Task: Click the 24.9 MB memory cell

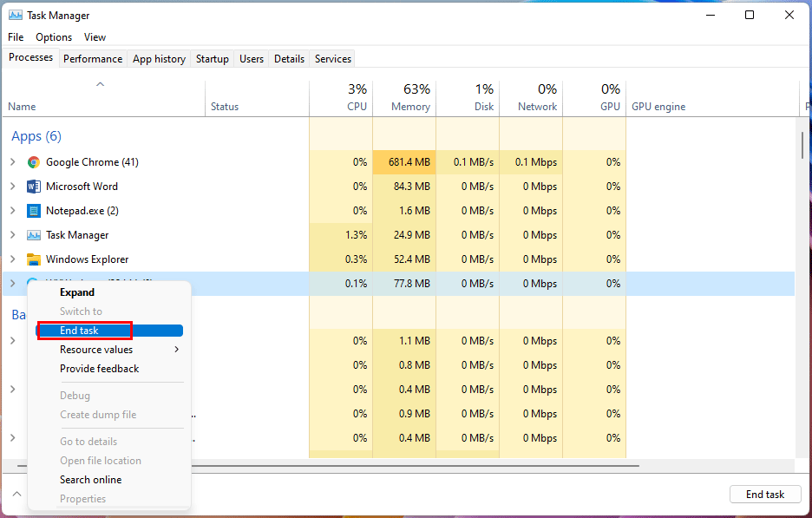Action: [x=404, y=235]
